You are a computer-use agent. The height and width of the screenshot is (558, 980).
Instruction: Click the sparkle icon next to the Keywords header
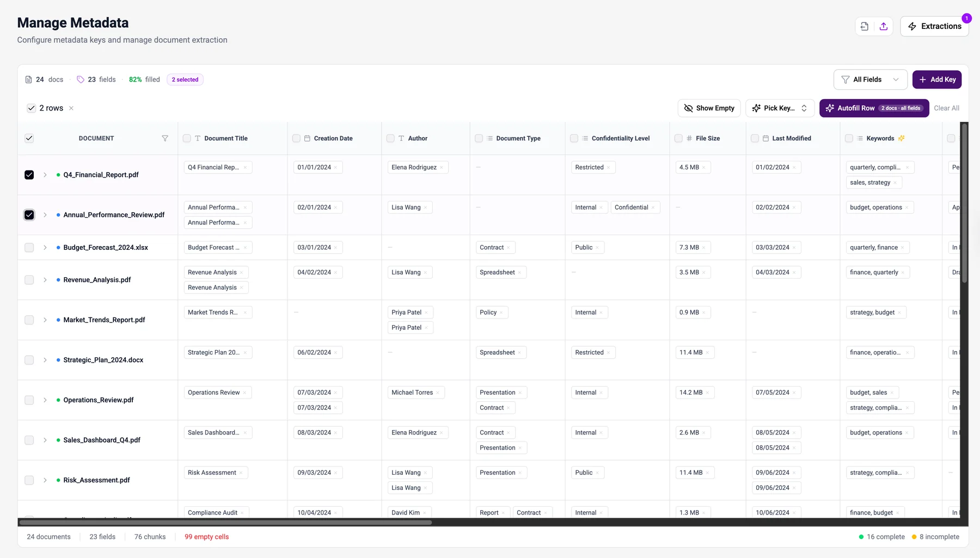coord(902,138)
